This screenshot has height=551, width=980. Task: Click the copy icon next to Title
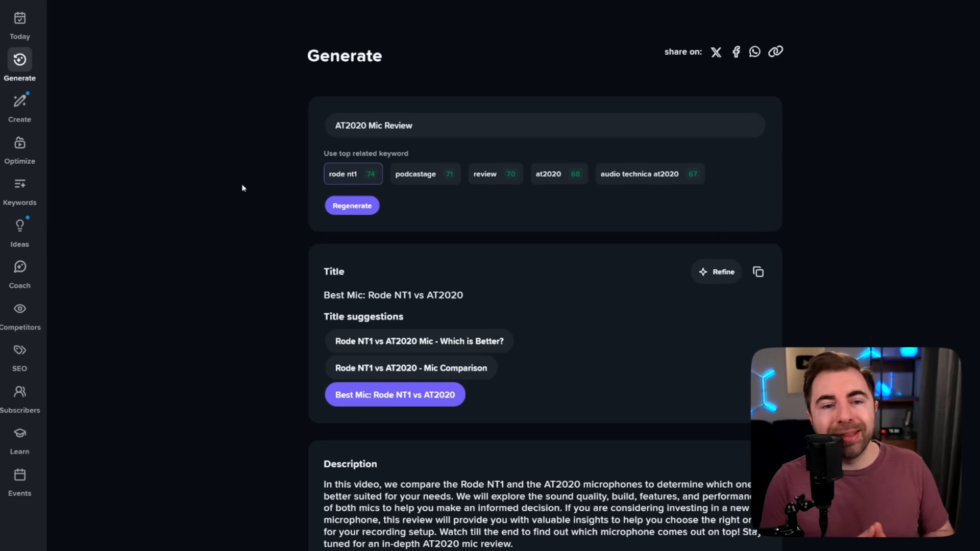[x=758, y=271]
